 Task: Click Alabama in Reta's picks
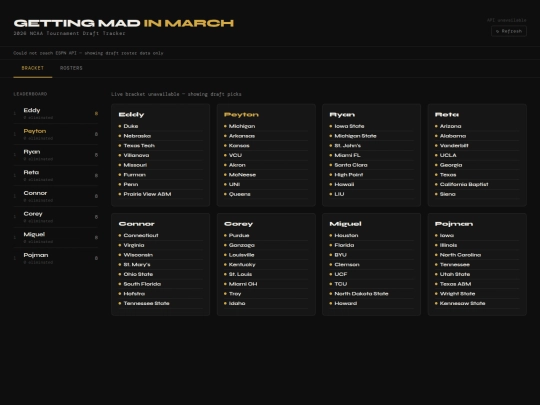pyautogui.click(x=453, y=136)
